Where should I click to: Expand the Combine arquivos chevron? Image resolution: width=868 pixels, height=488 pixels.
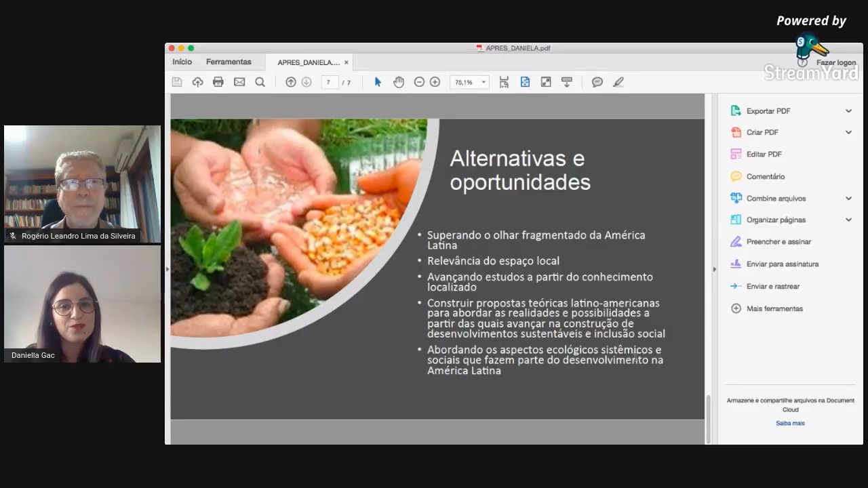[x=848, y=199]
